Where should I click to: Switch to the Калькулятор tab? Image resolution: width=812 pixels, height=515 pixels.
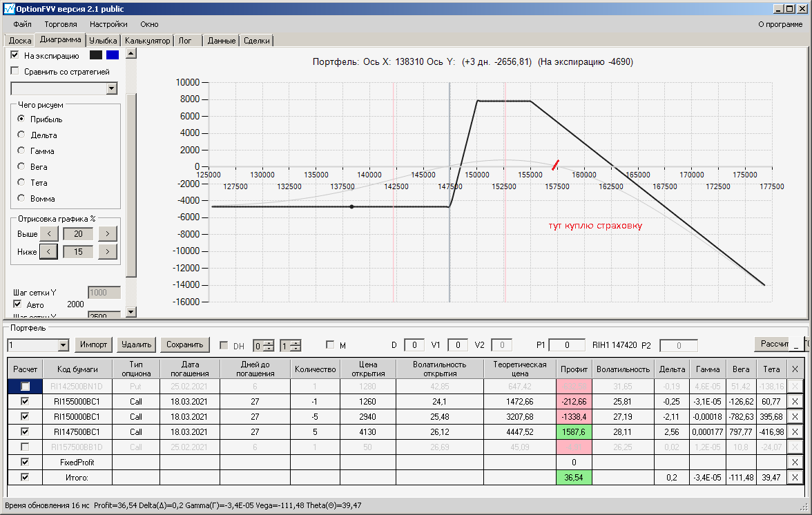click(x=148, y=40)
